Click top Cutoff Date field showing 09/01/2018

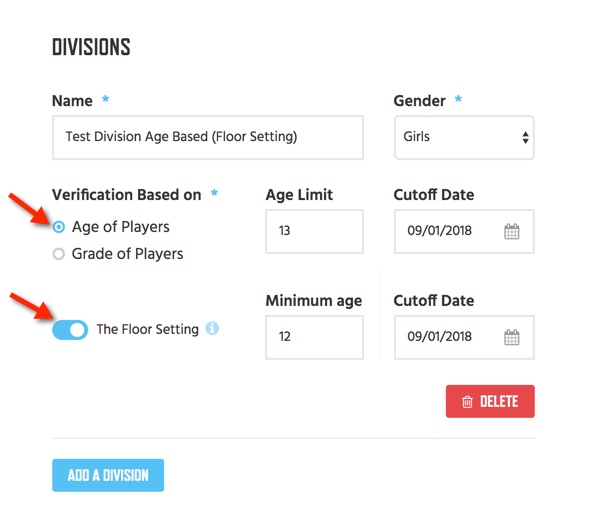coord(464,231)
